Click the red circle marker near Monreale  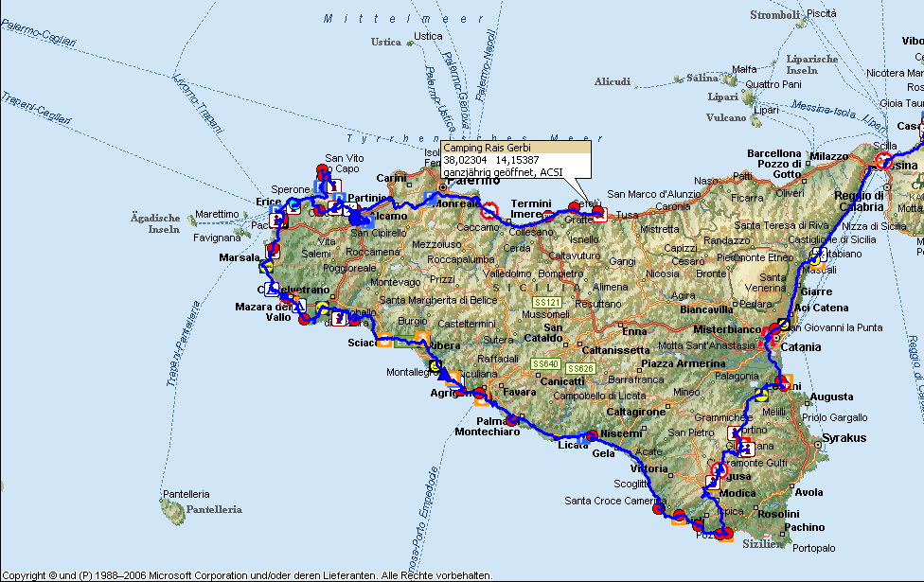(x=489, y=209)
